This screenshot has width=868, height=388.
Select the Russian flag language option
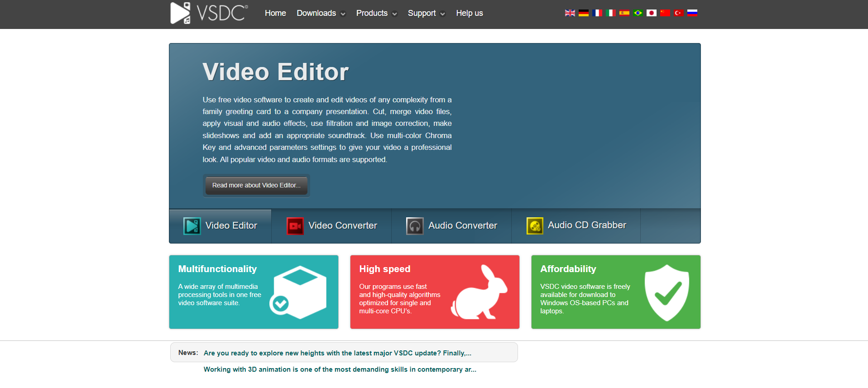(x=692, y=13)
